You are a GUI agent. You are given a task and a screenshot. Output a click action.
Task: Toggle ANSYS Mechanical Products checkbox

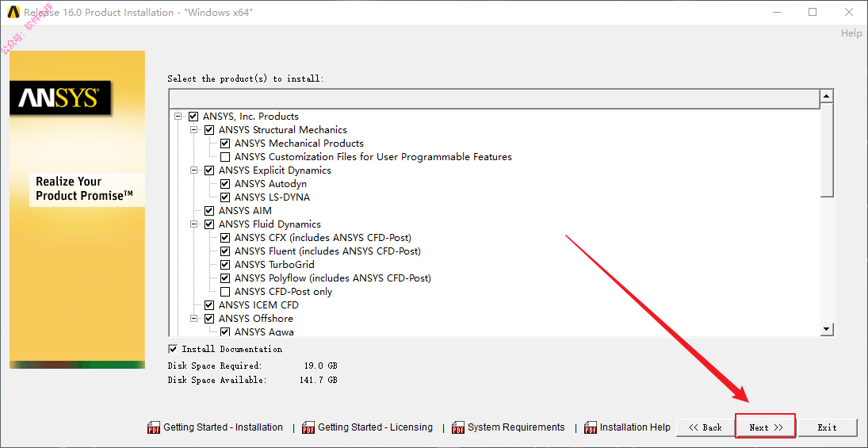[225, 144]
